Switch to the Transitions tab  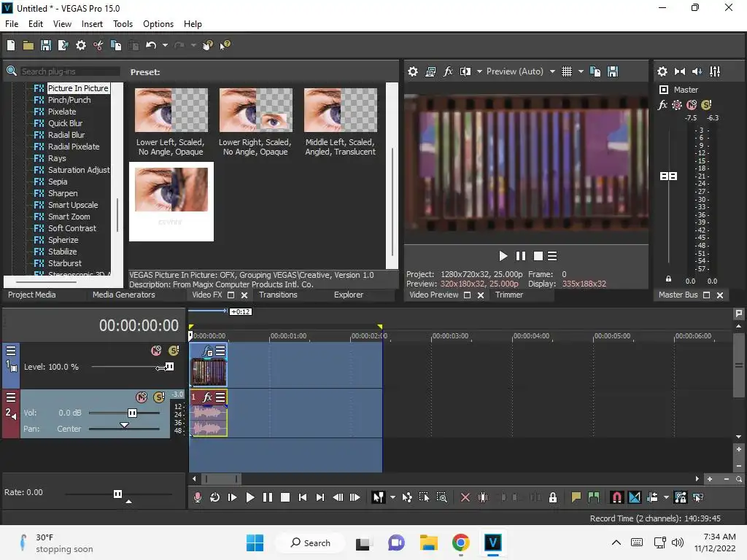(278, 295)
